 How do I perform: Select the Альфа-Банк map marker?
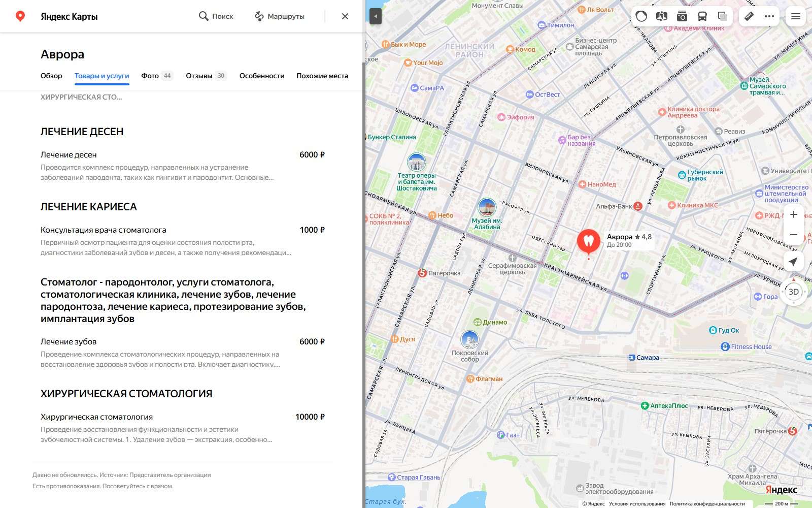638,206
